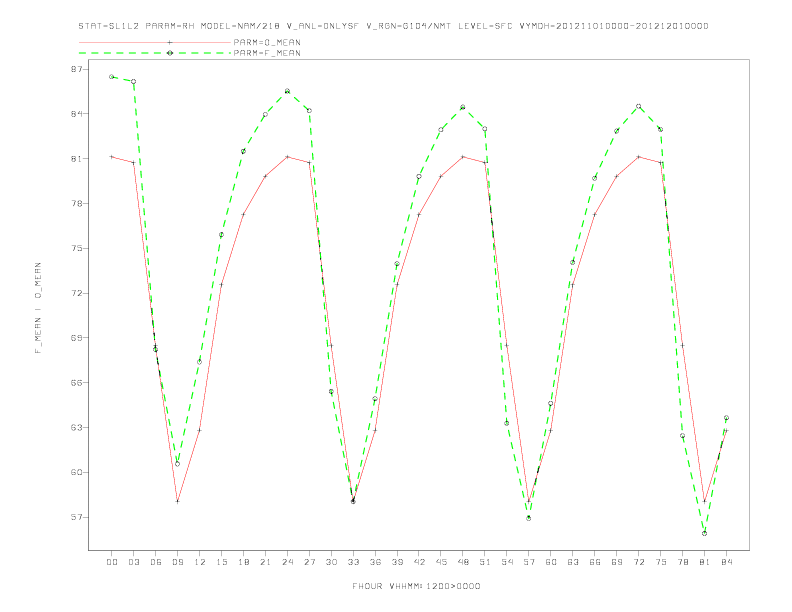The image size is (792, 612).
Task: Click x-axis forecast hour label 72
Action: [638, 562]
